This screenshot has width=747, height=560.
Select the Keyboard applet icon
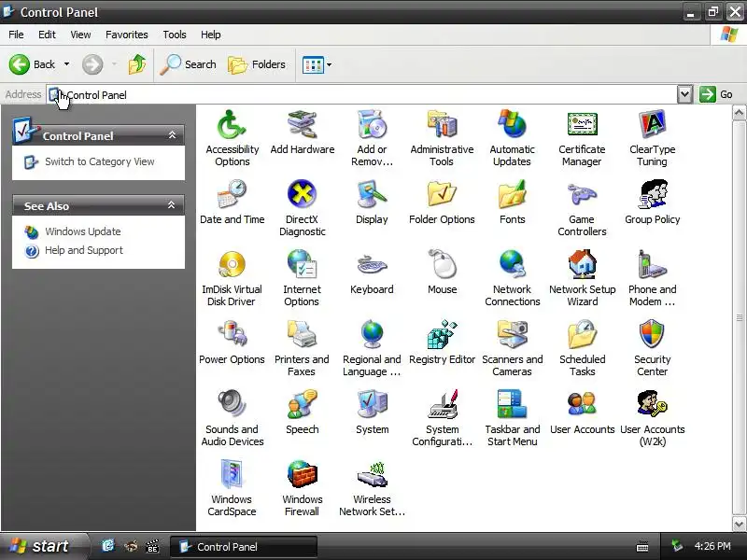pos(372,264)
